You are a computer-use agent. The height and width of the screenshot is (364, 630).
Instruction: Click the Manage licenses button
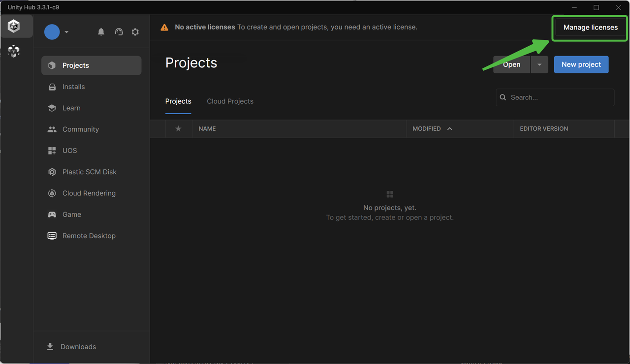590,28
